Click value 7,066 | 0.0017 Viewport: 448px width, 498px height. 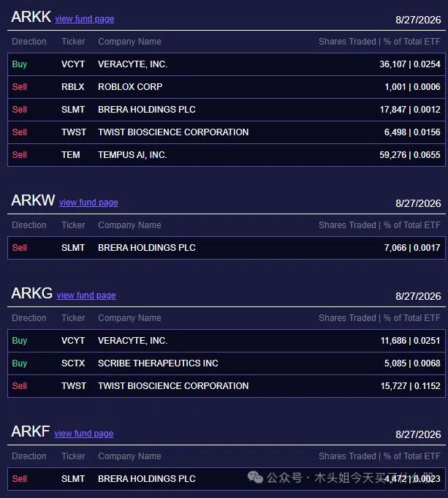[412, 248]
